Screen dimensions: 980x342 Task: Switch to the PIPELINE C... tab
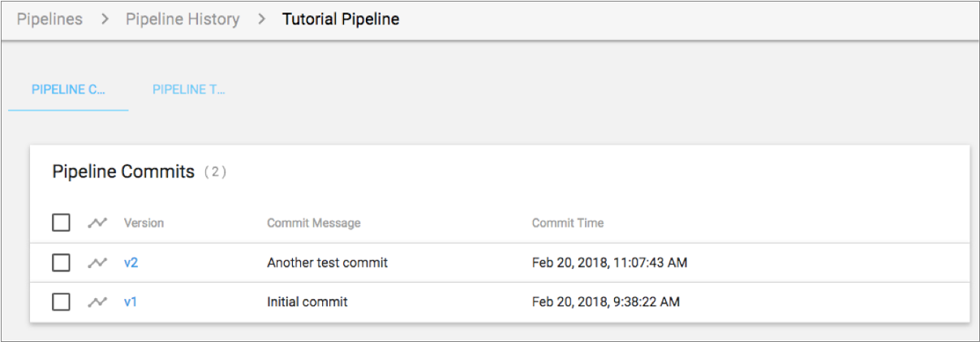[x=69, y=89]
